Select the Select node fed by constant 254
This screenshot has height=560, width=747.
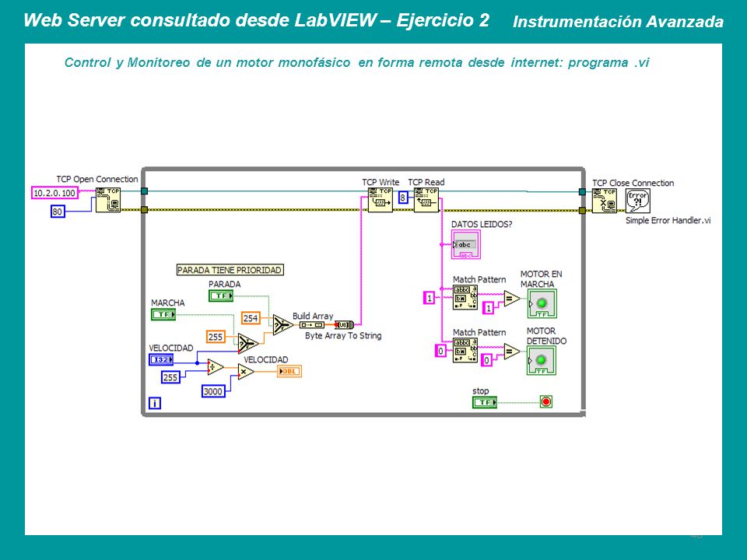pyautogui.click(x=282, y=325)
